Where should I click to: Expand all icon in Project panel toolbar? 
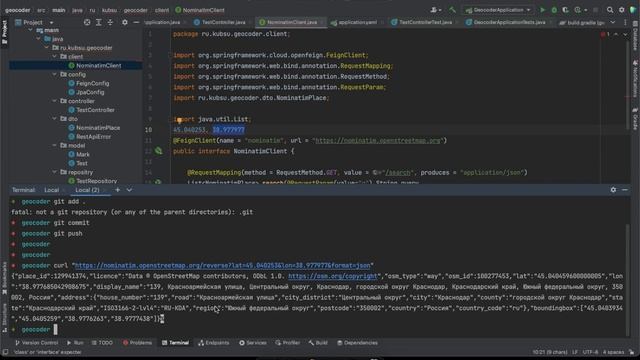(x=99, y=22)
